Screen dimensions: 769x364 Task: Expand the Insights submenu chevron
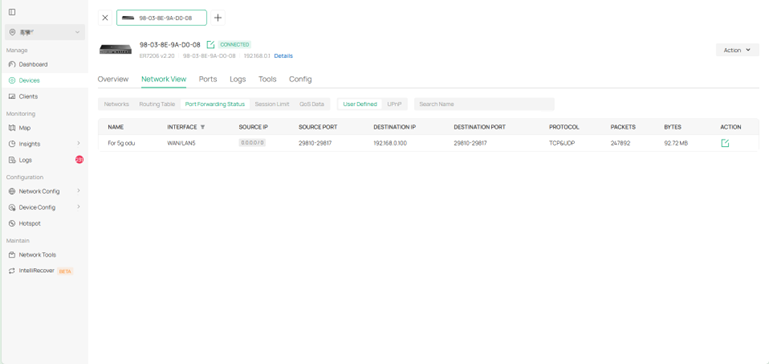(x=78, y=143)
